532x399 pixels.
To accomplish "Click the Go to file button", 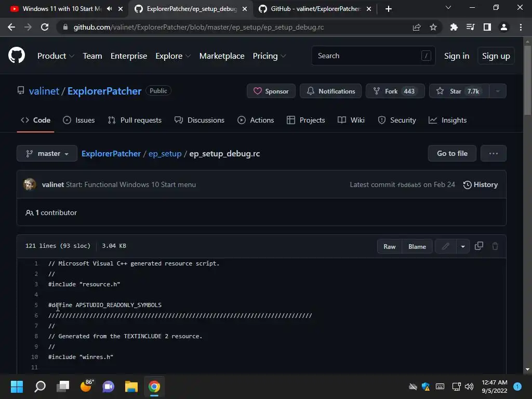I will click(452, 153).
